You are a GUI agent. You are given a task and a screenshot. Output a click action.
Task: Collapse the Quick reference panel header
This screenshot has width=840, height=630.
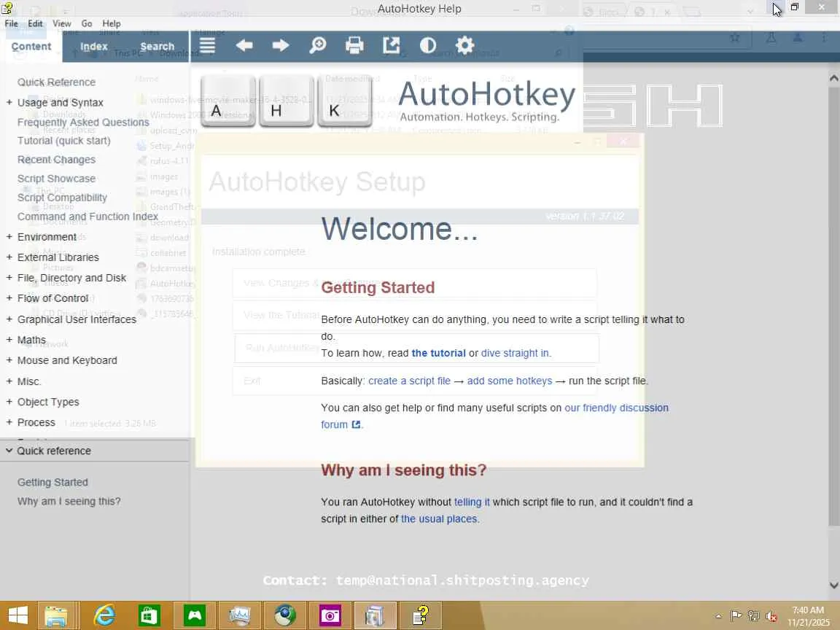[95, 451]
